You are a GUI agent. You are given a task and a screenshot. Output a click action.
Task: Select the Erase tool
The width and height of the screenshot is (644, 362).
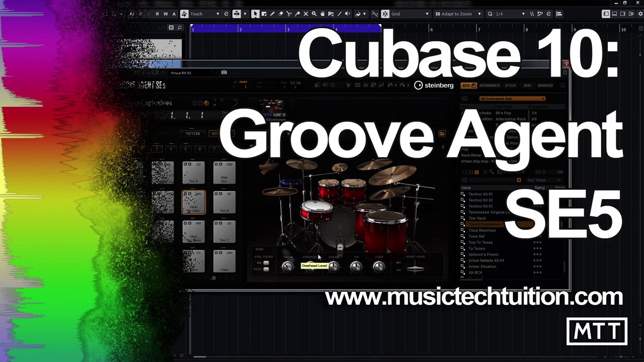[281, 14]
